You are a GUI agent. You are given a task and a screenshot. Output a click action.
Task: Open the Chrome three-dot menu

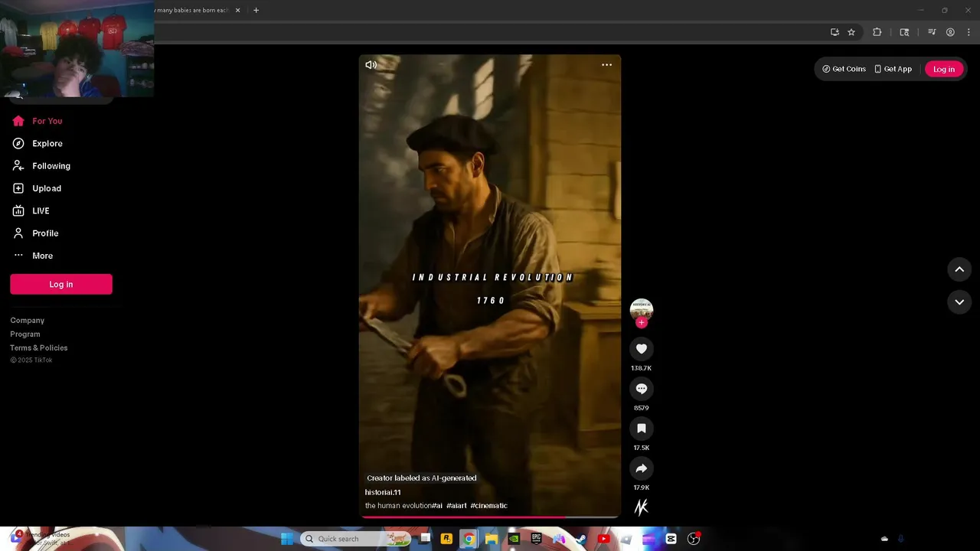coord(969,32)
